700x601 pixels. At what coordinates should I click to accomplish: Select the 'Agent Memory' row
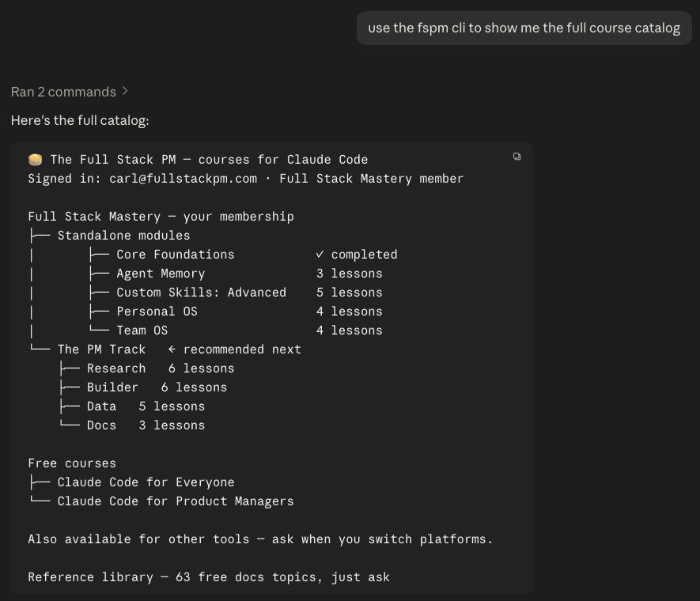[161, 274]
